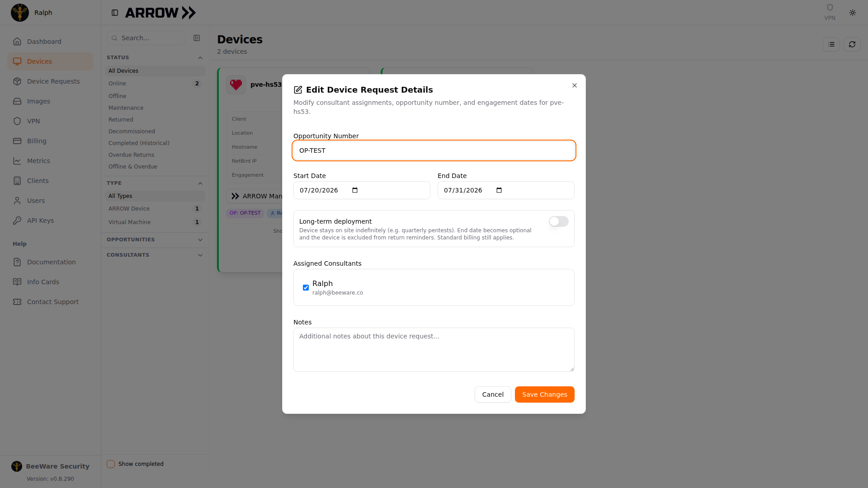This screenshot has width=868, height=488.
Task: Navigate to Billing
Action: [50, 141]
